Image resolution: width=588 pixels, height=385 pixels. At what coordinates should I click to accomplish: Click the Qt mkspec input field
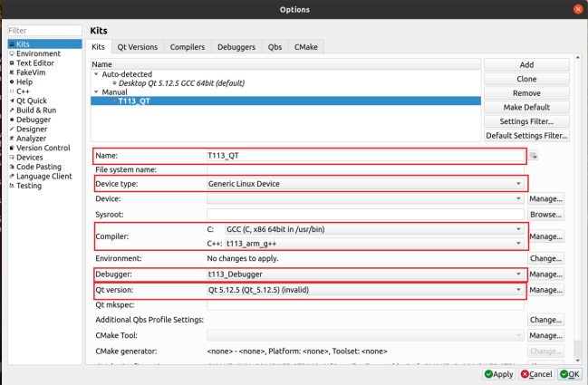[365, 304]
